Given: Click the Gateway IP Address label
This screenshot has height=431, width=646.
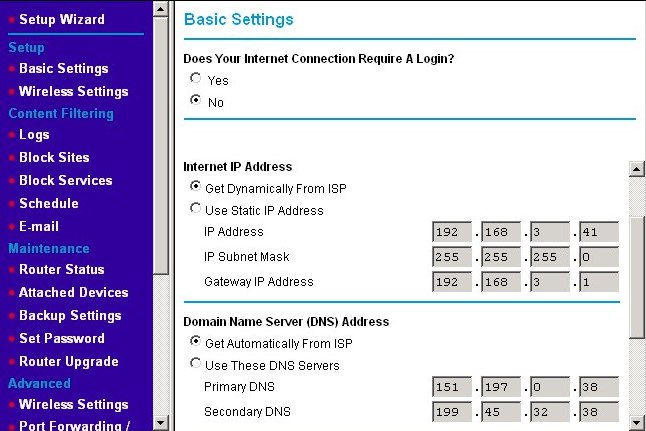Looking at the screenshot, I should click(259, 282).
